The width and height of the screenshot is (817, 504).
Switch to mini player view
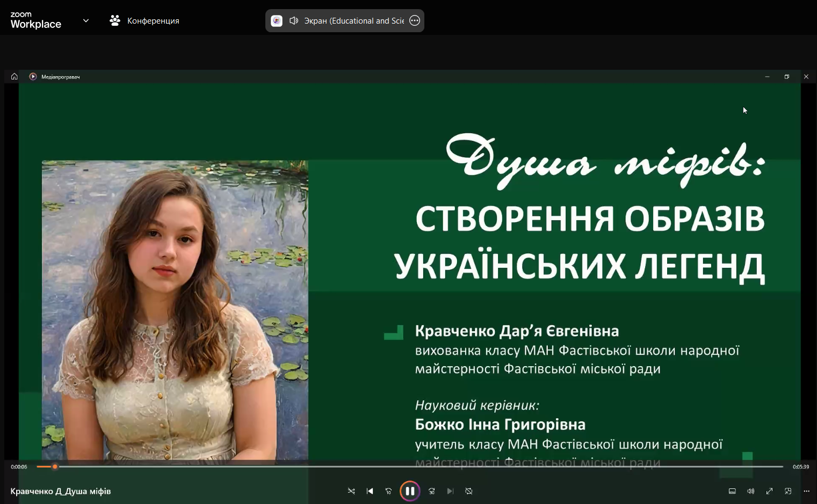788,491
